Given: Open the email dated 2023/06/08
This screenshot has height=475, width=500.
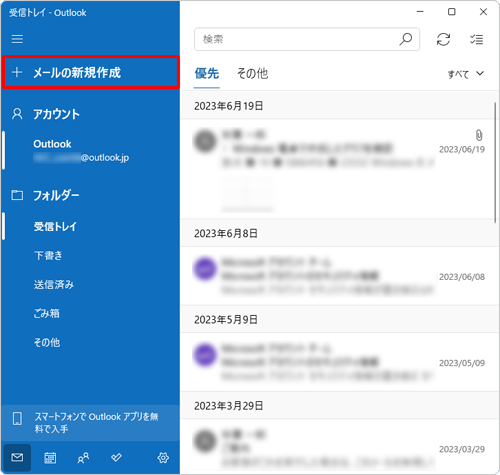Looking at the screenshot, I should [339, 276].
